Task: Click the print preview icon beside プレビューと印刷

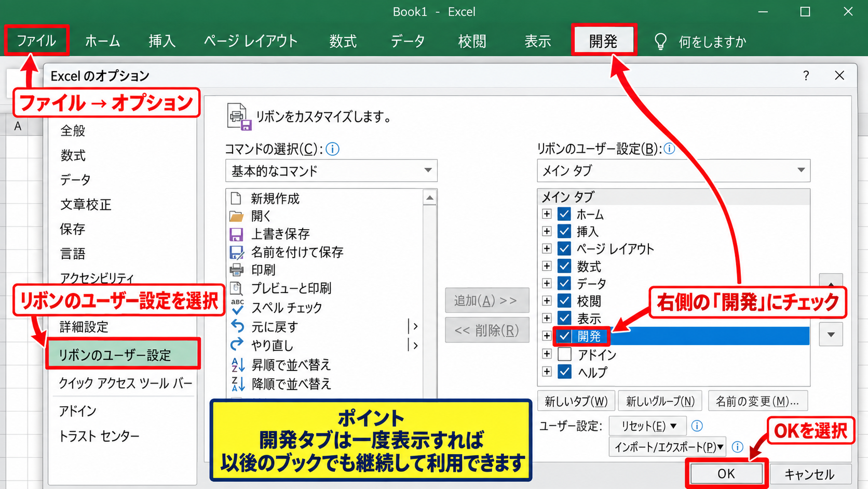Action: point(237,288)
